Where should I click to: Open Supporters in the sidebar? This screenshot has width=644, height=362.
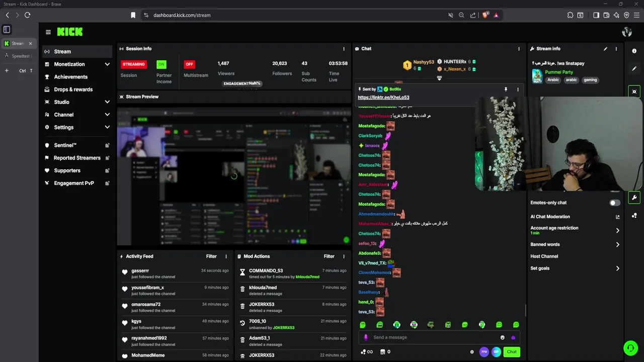77,170
